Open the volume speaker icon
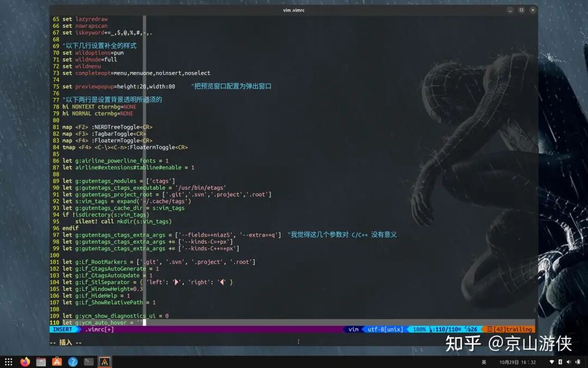The image size is (588, 368). (569, 362)
